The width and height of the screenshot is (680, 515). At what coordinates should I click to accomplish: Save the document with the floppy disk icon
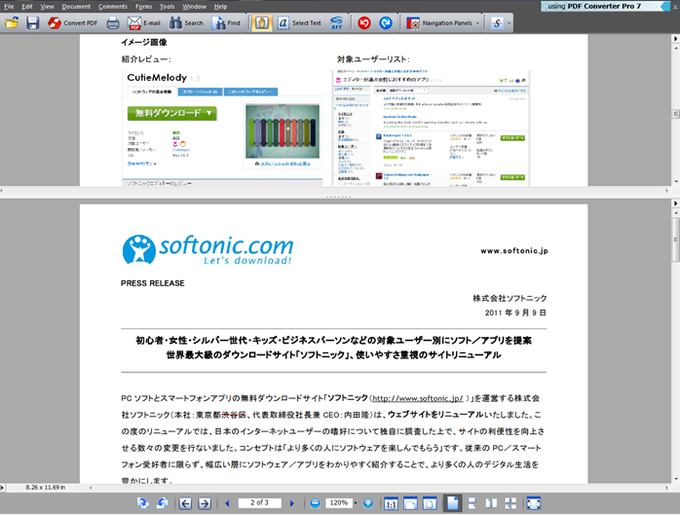pos(33,23)
